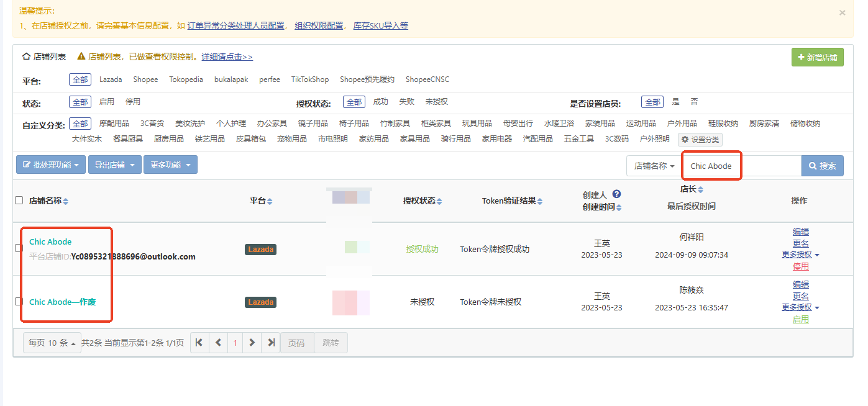The width and height of the screenshot is (868, 406).
Task: Click the help question mark beside 创建人
Action: coord(616,194)
